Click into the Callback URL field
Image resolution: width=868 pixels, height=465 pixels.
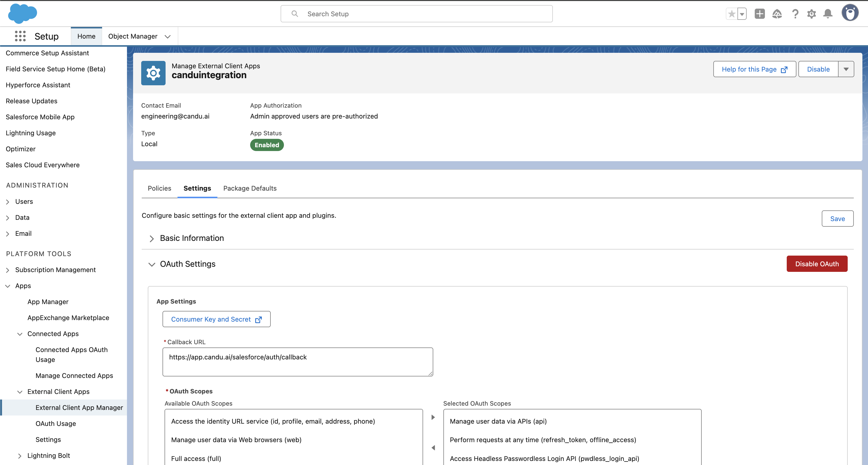coord(298,362)
